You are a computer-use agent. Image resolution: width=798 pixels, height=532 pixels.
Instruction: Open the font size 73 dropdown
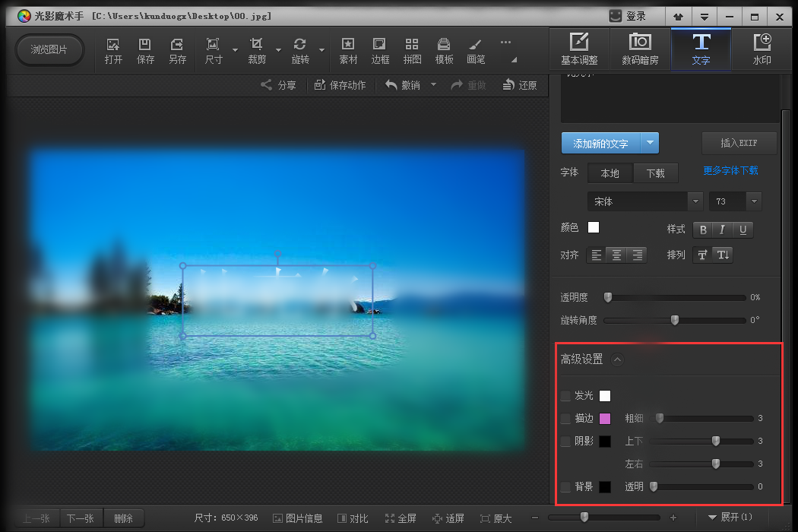click(x=754, y=201)
